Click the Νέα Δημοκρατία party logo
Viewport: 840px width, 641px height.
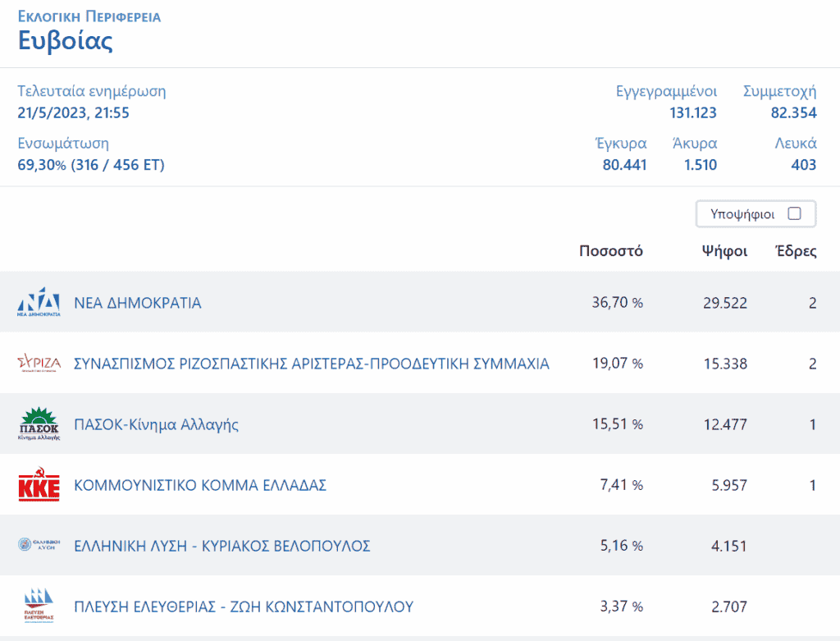(39, 303)
